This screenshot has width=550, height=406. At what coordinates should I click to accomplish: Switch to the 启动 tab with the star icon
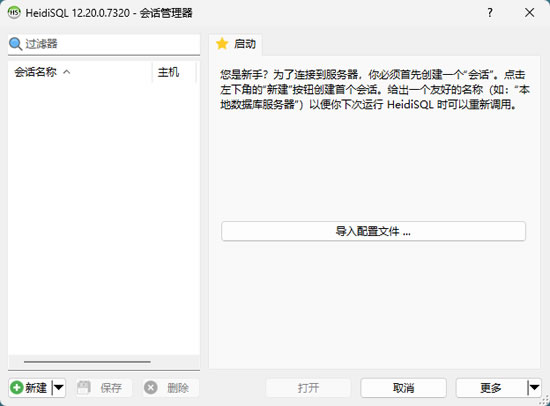(236, 44)
